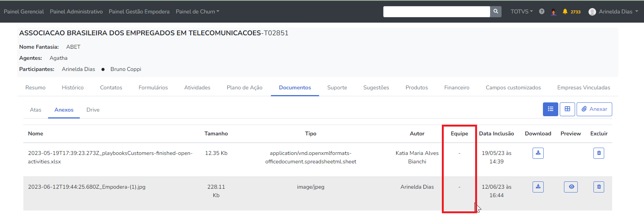Viewport: 644px width, 214px height.
Task: Open the help question mark icon
Action: (x=541, y=12)
